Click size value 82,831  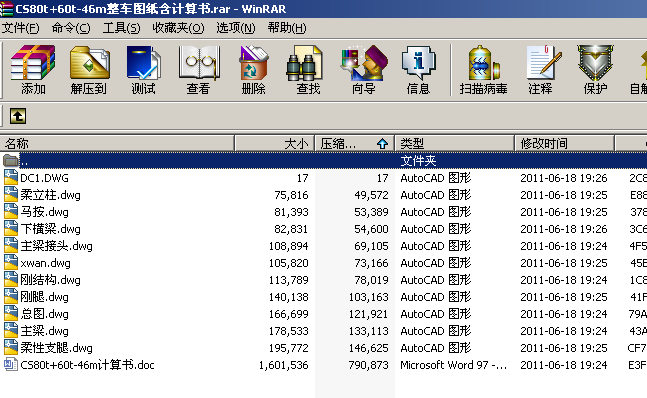(x=291, y=229)
